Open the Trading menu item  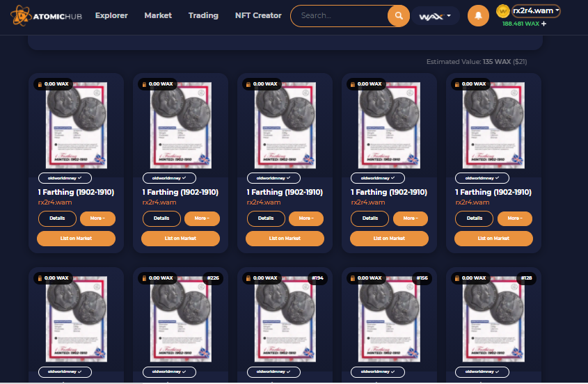point(203,15)
